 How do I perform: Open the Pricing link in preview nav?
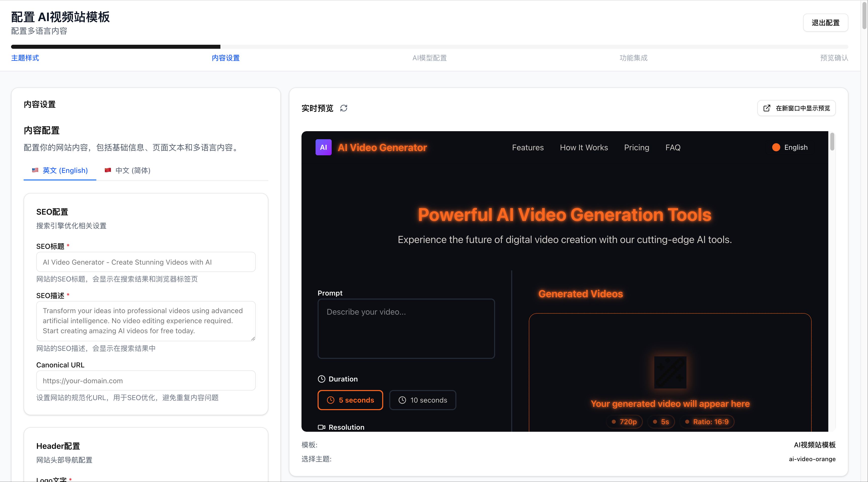[x=636, y=147]
